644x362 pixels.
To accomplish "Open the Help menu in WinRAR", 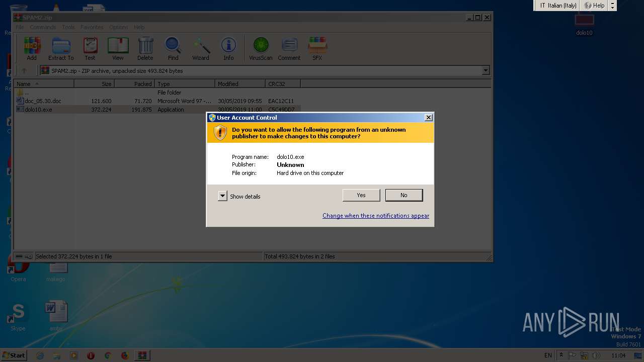I will point(139,27).
